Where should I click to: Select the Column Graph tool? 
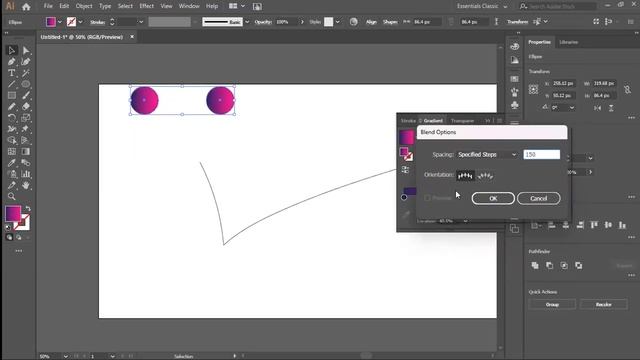26,174
